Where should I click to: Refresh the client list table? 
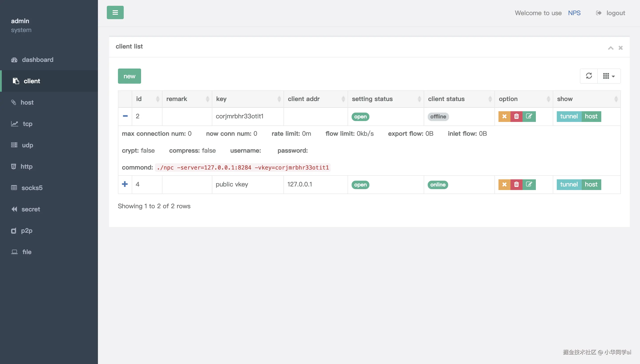click(589, 76)
